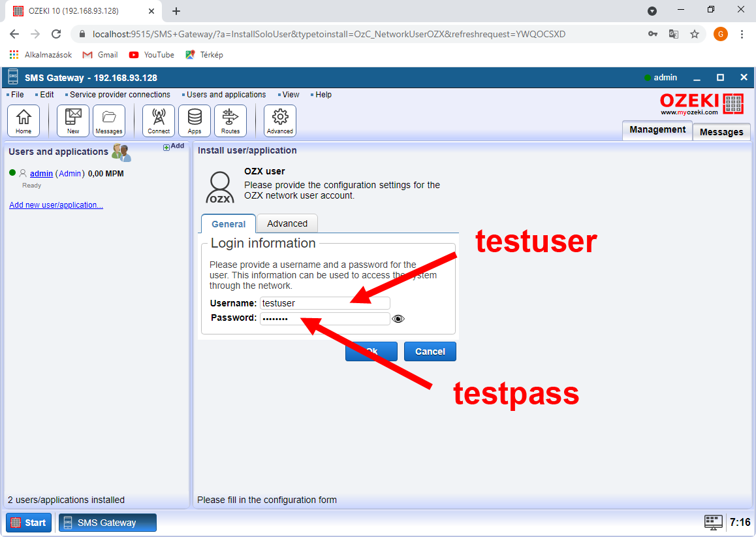Click the saved password key icon

pos(652,34)
